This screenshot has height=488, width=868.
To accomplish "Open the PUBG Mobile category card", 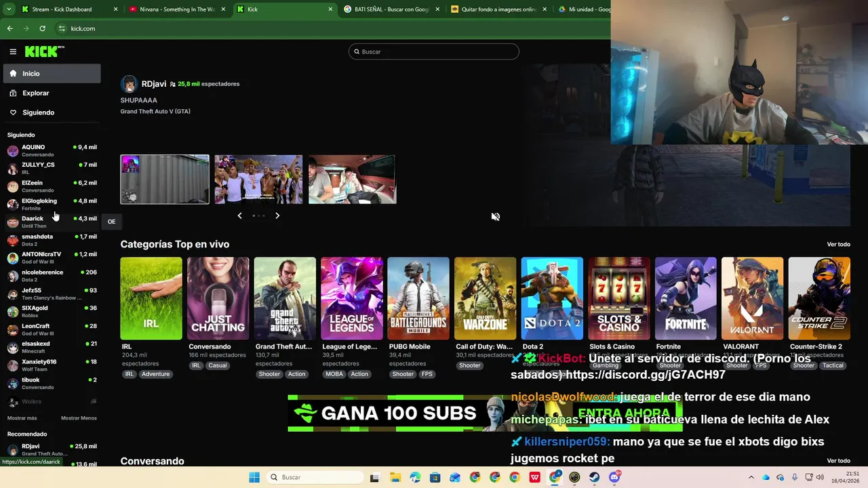I will click(418, 298).
